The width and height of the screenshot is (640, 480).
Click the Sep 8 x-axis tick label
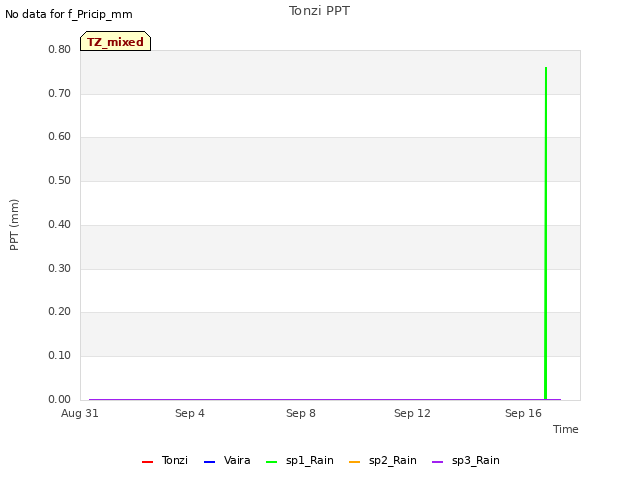pos(301,413)
